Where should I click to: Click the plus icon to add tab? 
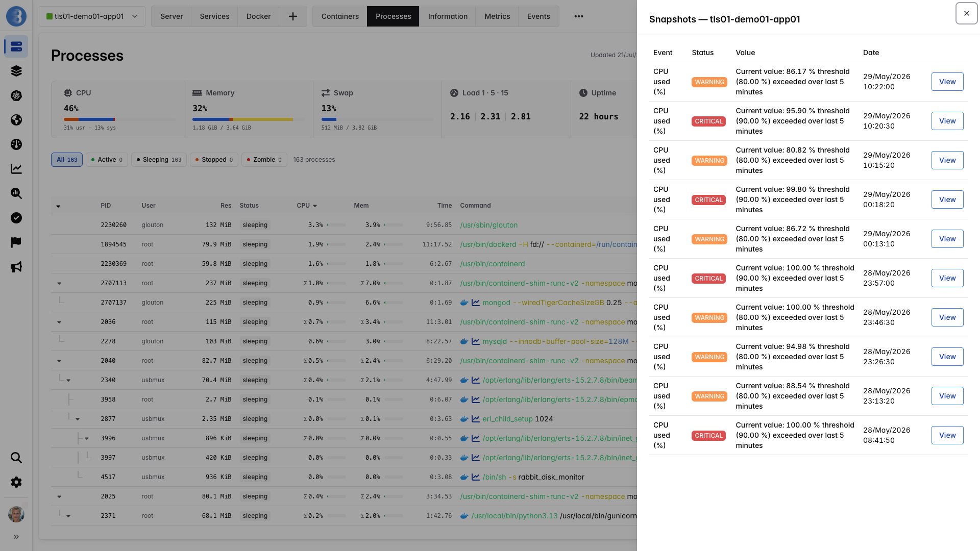tap(293, 16)
